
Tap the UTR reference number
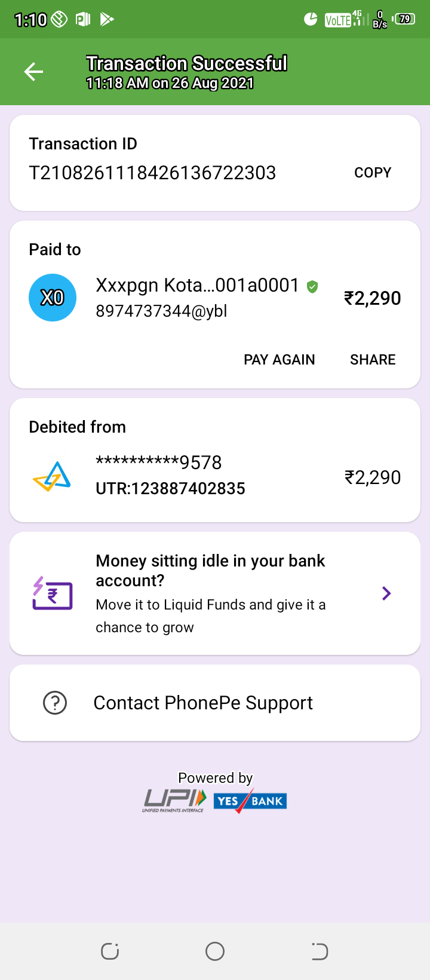(170, 489)
